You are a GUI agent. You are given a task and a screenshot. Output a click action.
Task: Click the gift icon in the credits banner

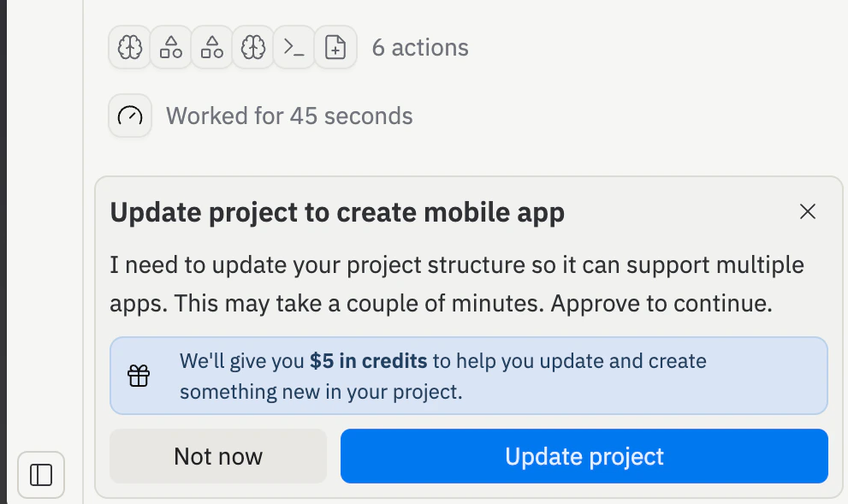(139, 375)
